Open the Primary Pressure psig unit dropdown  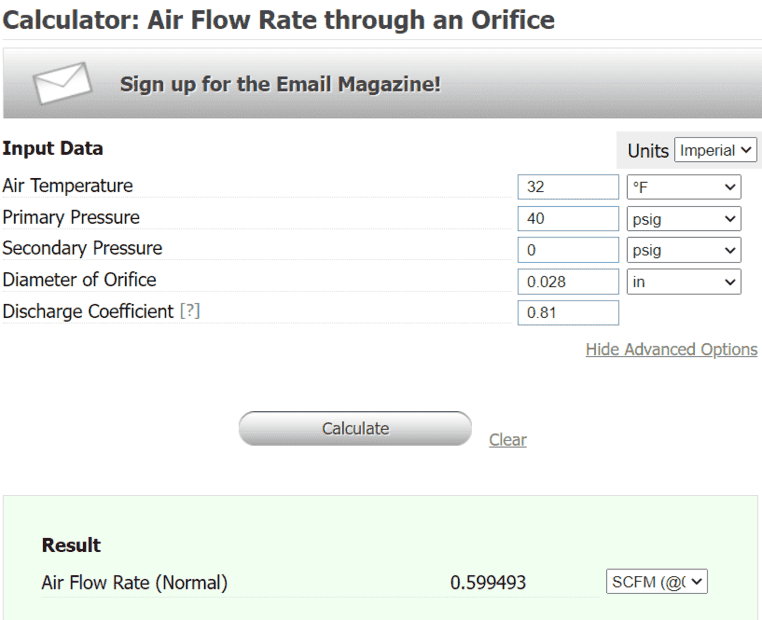684,218
